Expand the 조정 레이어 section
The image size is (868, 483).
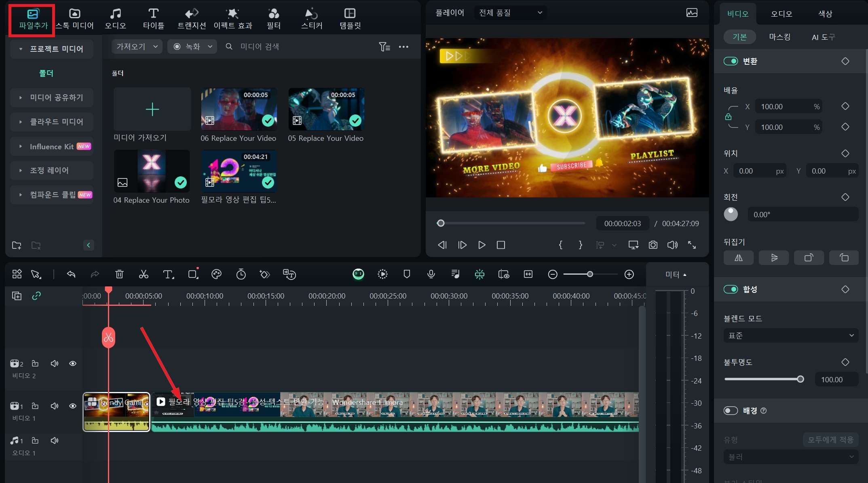(x=52, y=170)
